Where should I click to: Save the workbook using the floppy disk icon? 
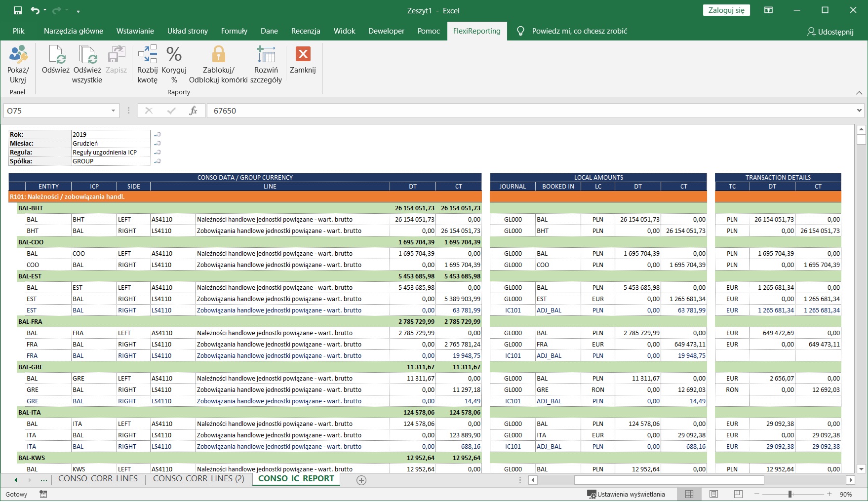pos(18,10)
